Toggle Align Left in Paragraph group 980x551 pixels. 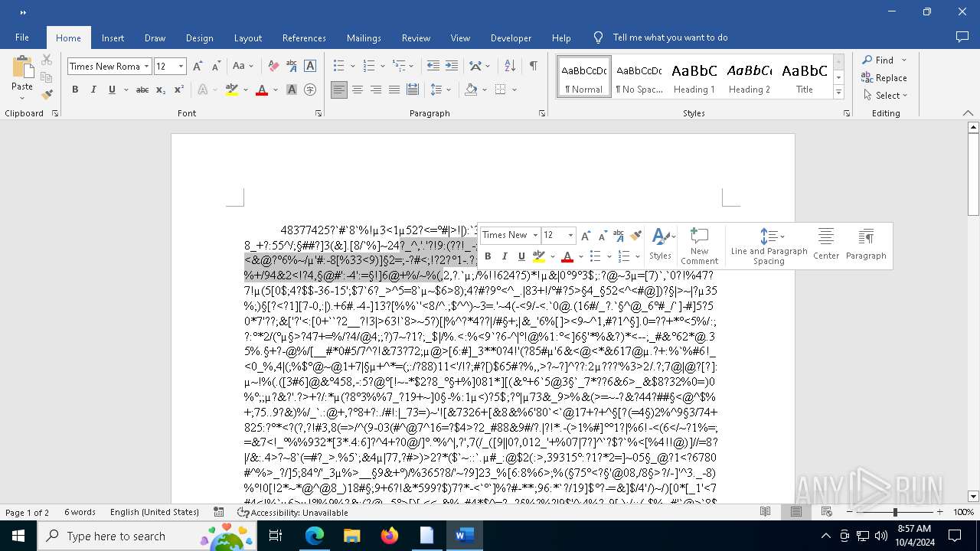339,90
